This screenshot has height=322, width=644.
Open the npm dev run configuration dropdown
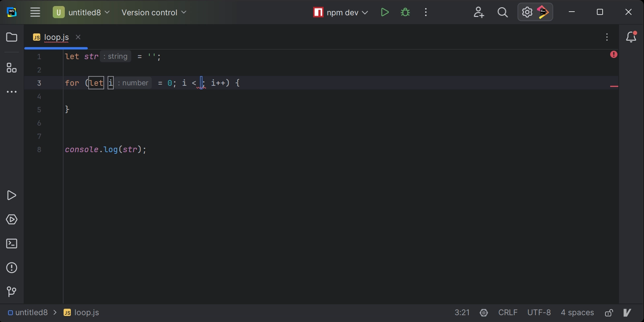pos(341,12)
